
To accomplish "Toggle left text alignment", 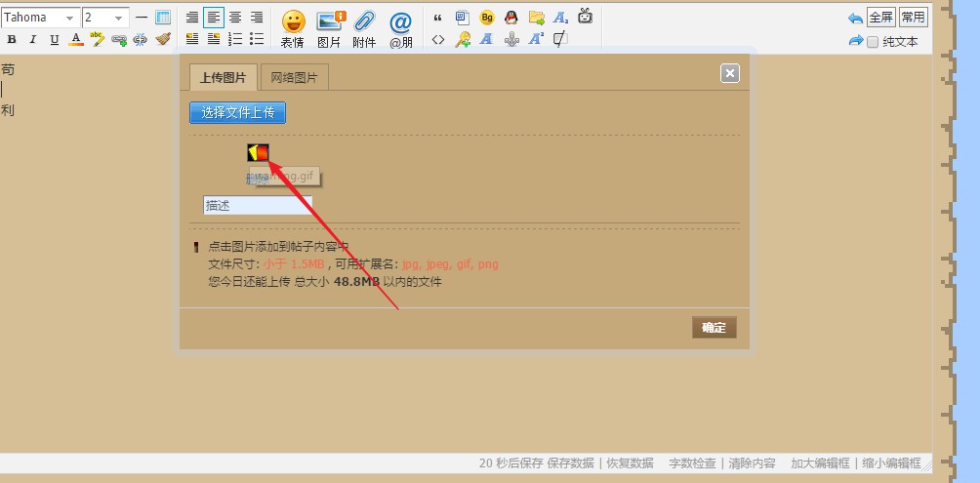I will [x=213, y=18].
